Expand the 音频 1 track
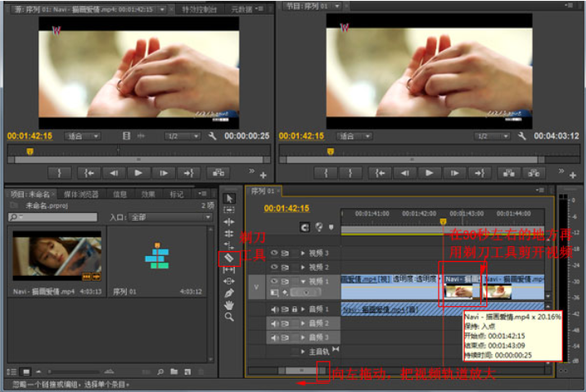The width and height of the screenshot is (586, 392). (303, 309)
